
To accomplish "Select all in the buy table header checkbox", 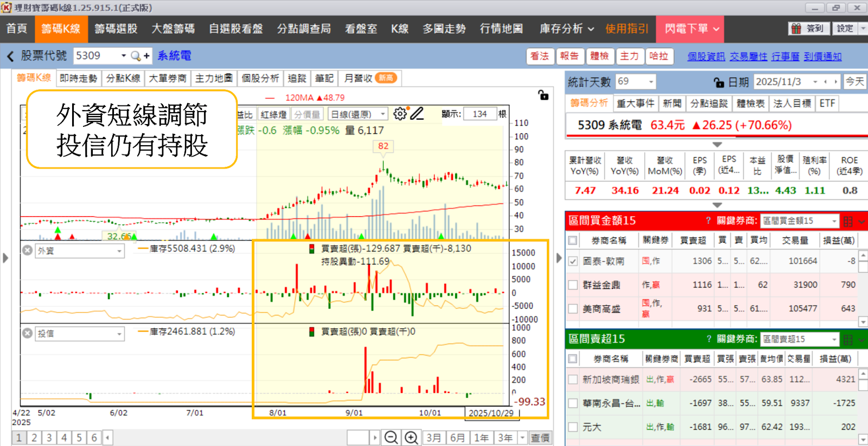I will point(573,240).
